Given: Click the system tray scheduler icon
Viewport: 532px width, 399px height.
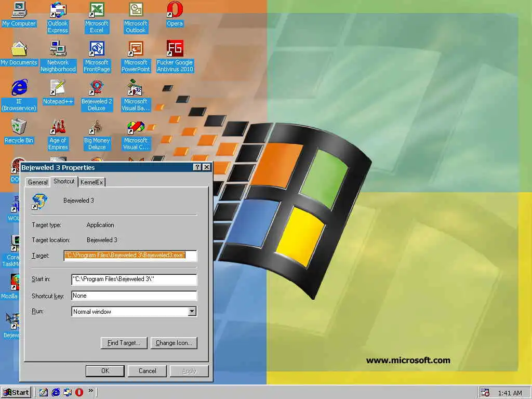Looking at the screenshot, I should tap(485, 393).
